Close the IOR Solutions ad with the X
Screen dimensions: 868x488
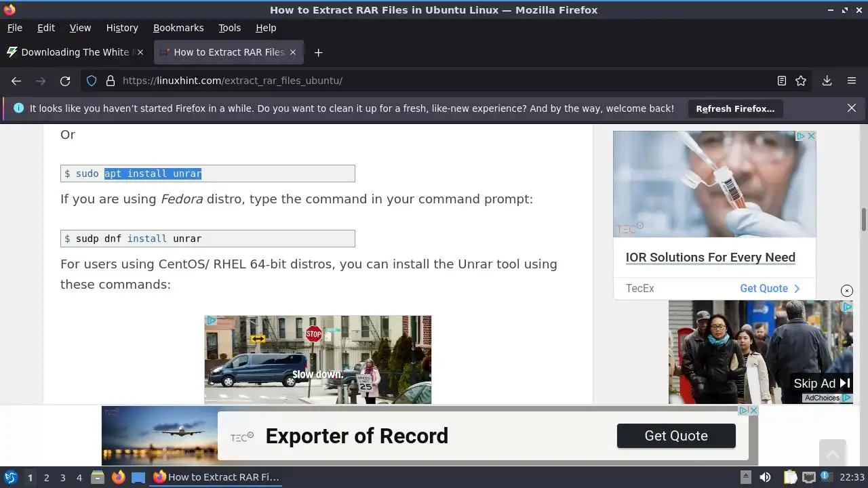[x=811, y=136]
